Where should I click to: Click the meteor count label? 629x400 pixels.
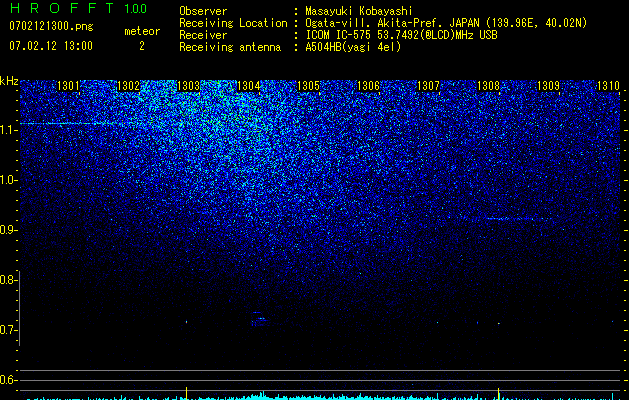[x=142, y=31]
